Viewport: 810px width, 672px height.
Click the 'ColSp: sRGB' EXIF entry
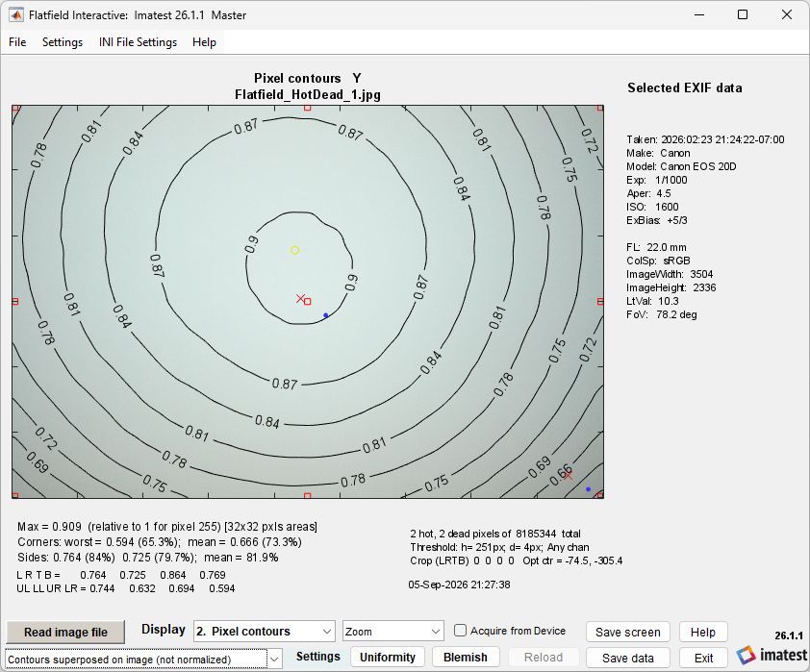tap(658, 261)
